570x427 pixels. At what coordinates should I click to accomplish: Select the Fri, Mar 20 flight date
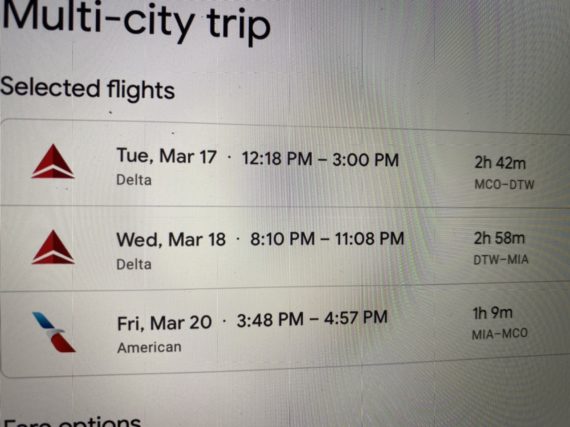[164, 323]
